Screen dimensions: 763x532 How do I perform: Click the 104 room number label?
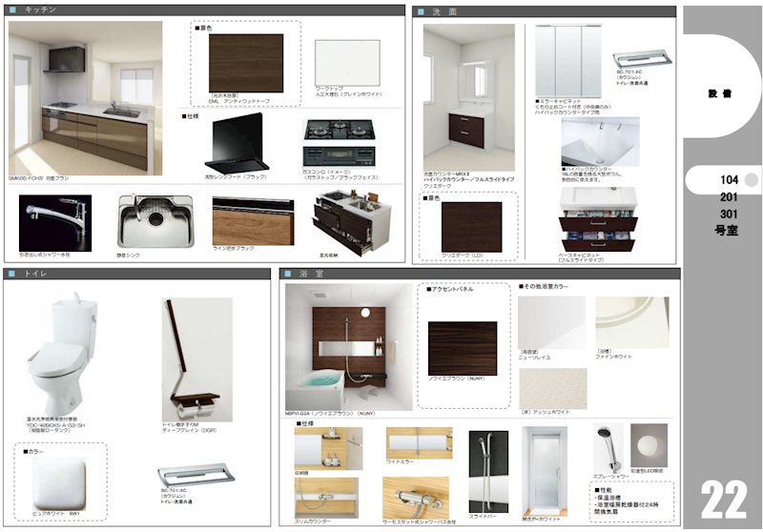(x=728, y=178)
